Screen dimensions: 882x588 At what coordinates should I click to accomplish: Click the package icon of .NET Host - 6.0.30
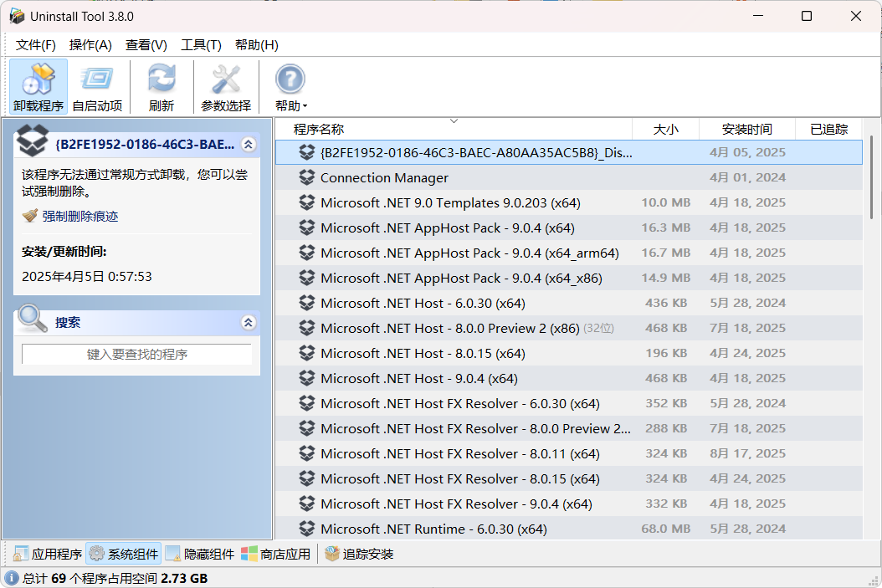306,303
